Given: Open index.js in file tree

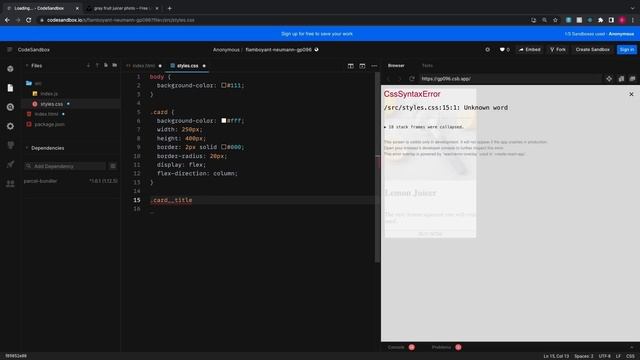Looking at the screenshot, I should coord(49,94).
